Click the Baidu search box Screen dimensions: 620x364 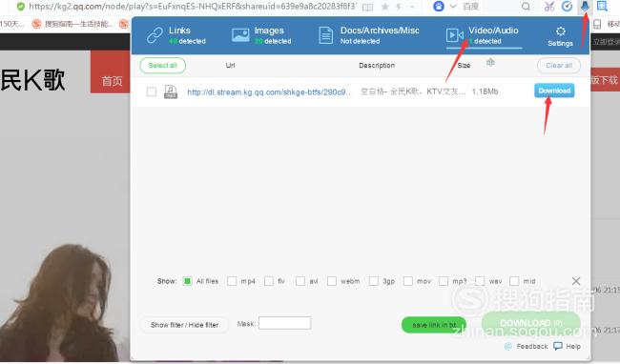490,7
